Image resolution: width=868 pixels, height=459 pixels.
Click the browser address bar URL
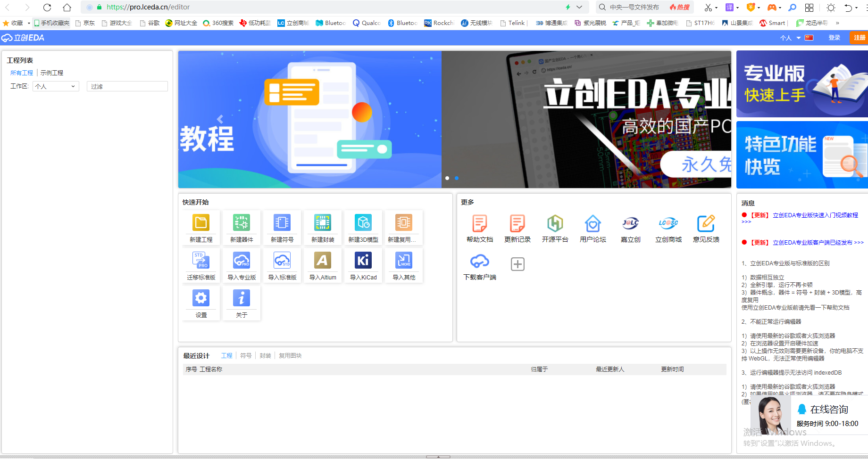click(148, 7)
